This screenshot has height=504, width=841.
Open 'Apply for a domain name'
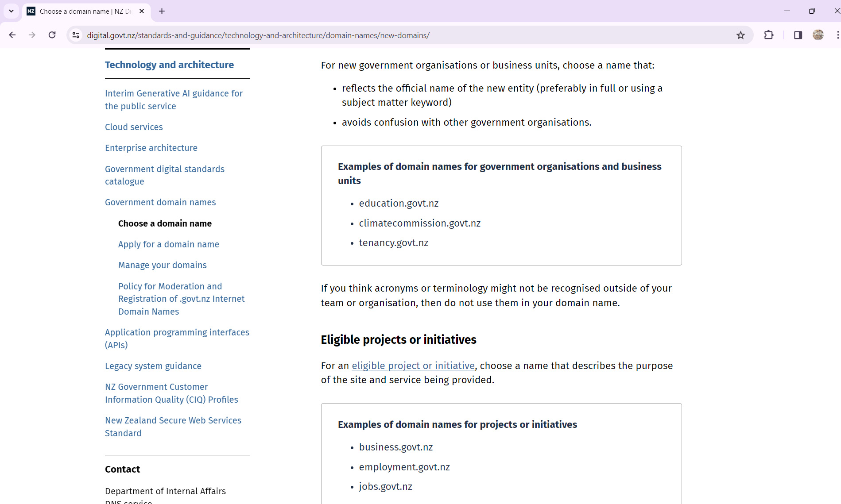(x=169, y=244)
